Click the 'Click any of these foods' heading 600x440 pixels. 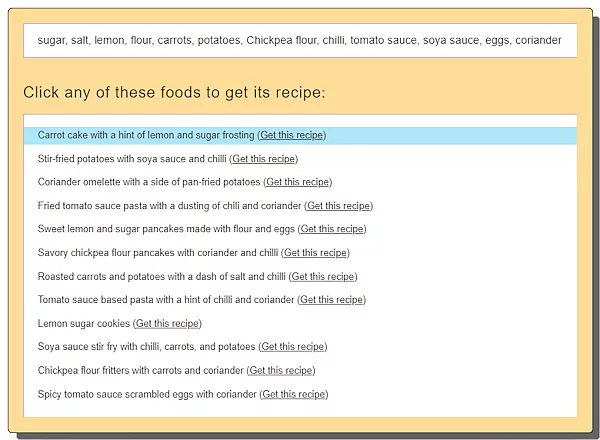(174, 92)
